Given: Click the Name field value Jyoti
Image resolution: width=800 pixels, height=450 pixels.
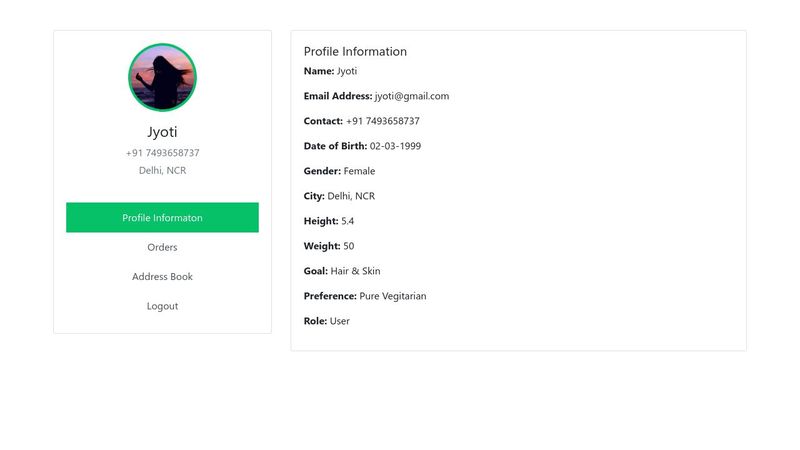Looking at the screenshot, I should (347, 71).
